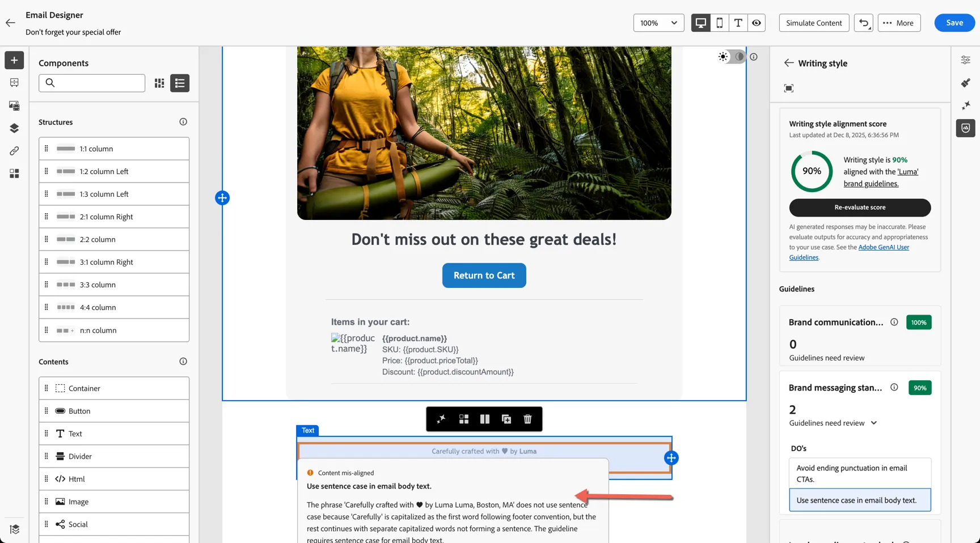The width and height of the screenshot is (980, 543).
Task: Delete the selected text component
Action: tap(527, 419)
